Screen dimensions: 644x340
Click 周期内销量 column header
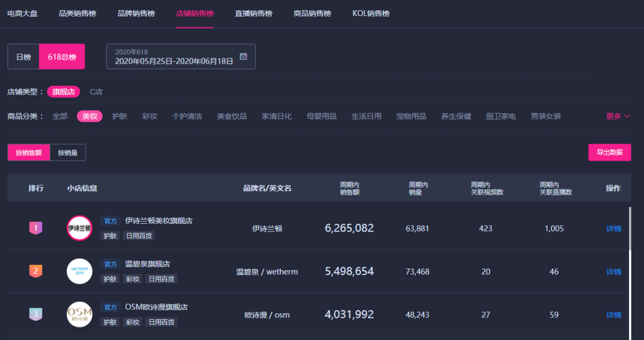click(x=418, y=188)
